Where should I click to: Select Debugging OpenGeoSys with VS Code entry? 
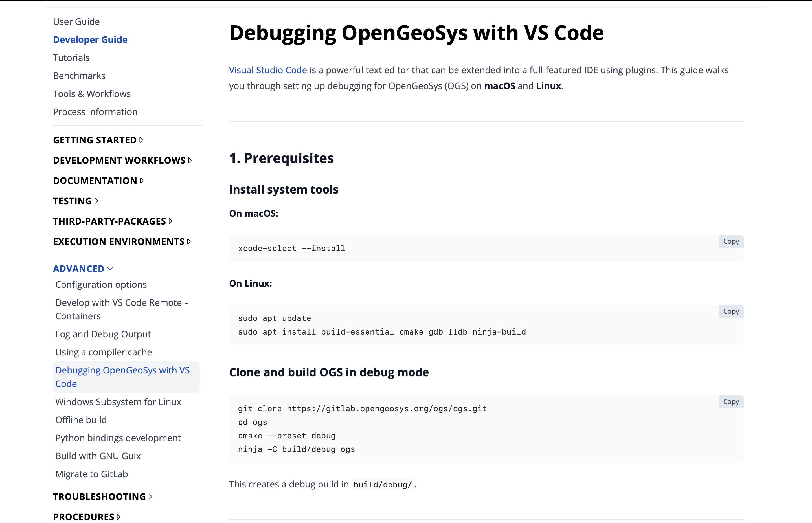click(126, 377)
